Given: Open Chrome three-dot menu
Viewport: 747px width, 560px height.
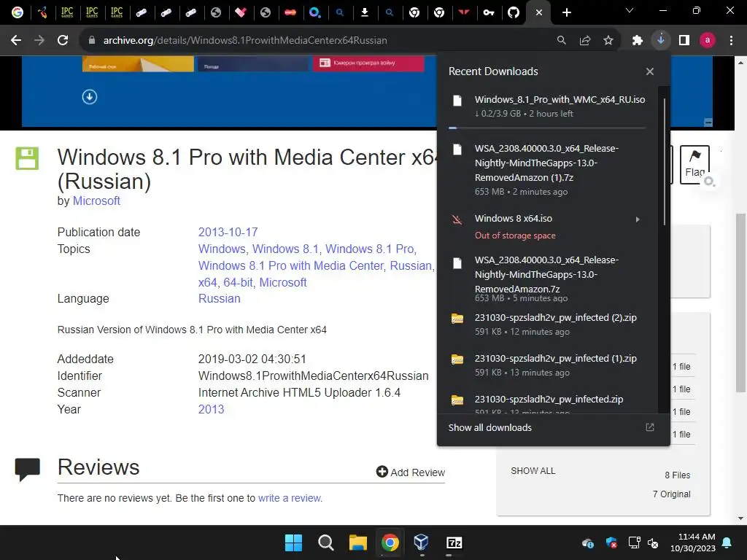Looking at the screenshot, I should 731,41.
